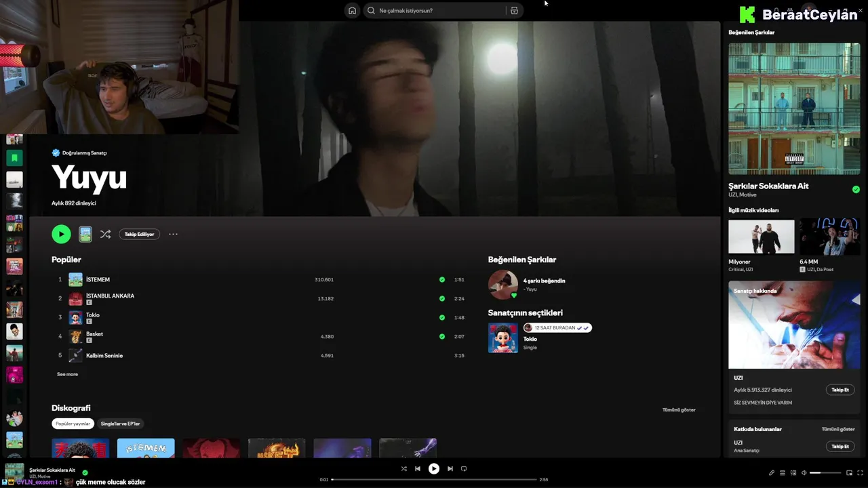
Task: Open the now playing cover in bottom bar
Action: click(x=14, y=472)
